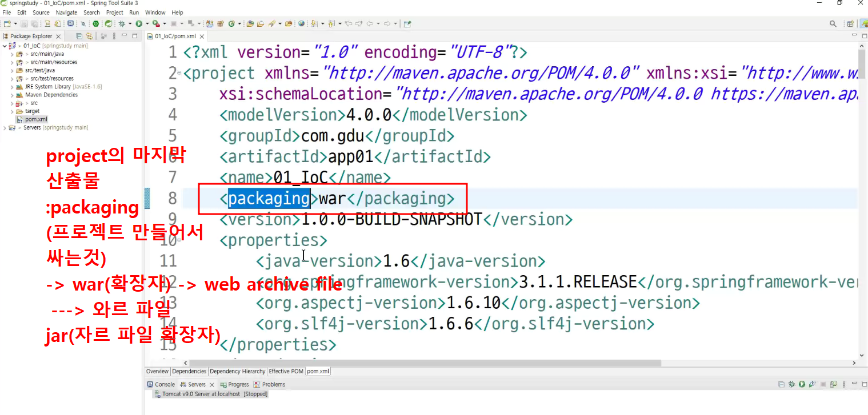Select Tomcat v9.0 Server at localhost
Image resolution: width=868 pixels, height=415 pixels.
(210, 394)
